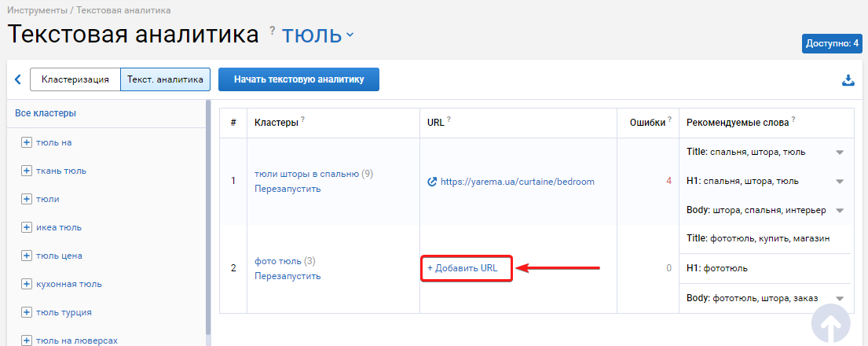868x346 pixels.
Task: Open cluster 'фото тюль'
Action: click(278, 261)
